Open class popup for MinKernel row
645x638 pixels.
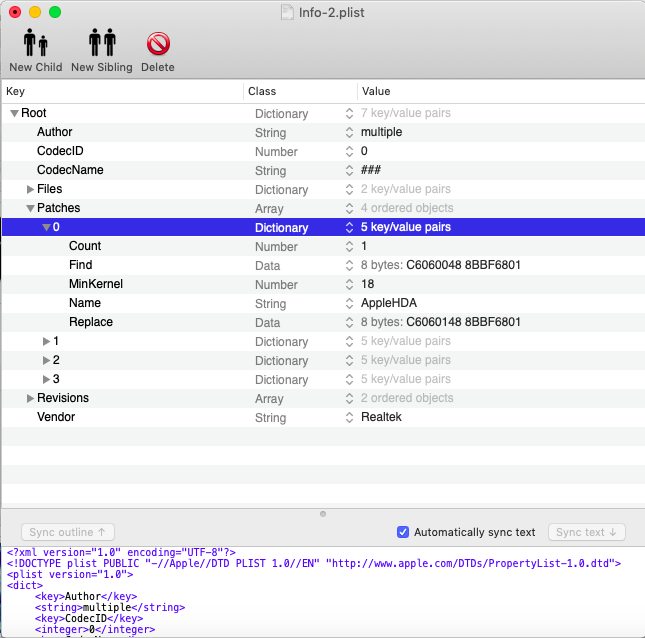(x=349, y=284)
